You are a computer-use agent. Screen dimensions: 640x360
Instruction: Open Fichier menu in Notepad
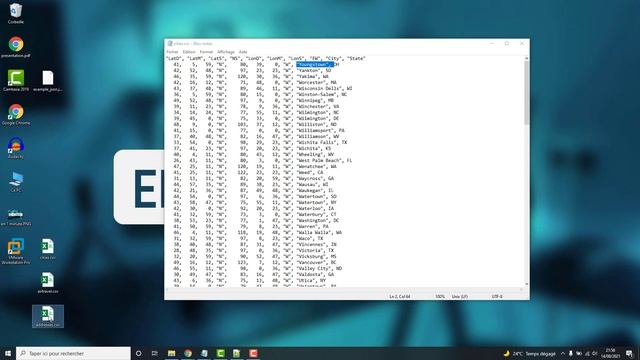click(x=172, y=52)
